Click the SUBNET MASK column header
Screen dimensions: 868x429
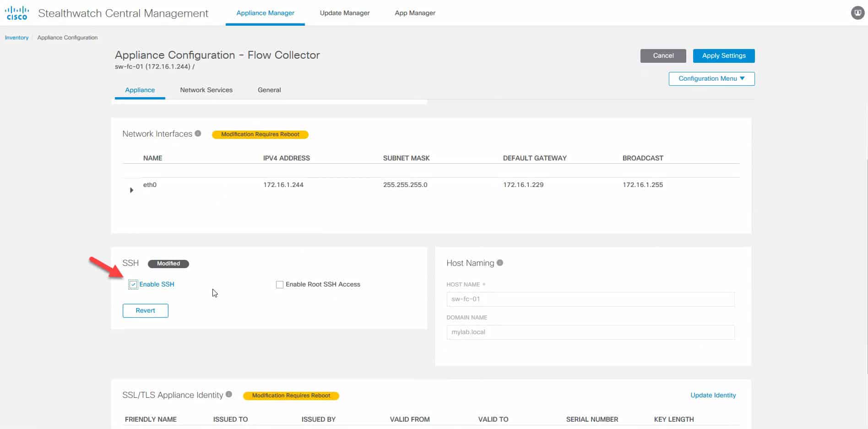tap(407, 158)
